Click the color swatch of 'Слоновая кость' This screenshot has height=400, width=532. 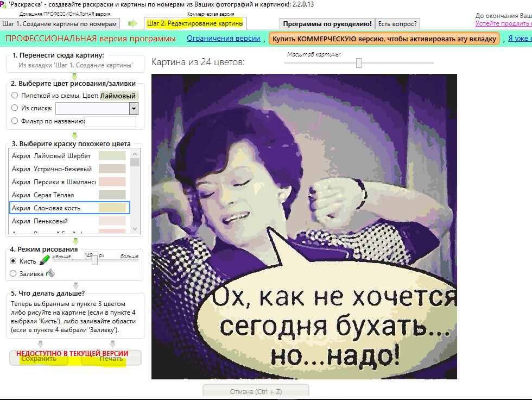(x=112, y=208)
